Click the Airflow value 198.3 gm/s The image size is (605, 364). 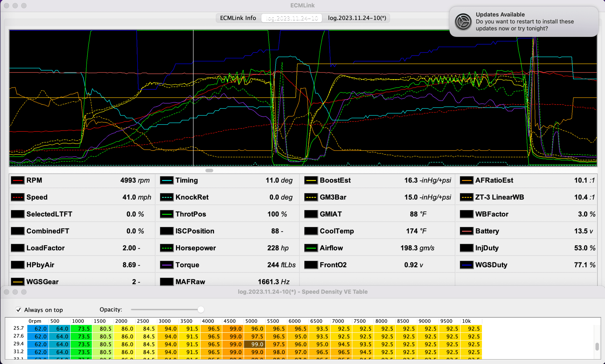(417, 248)
